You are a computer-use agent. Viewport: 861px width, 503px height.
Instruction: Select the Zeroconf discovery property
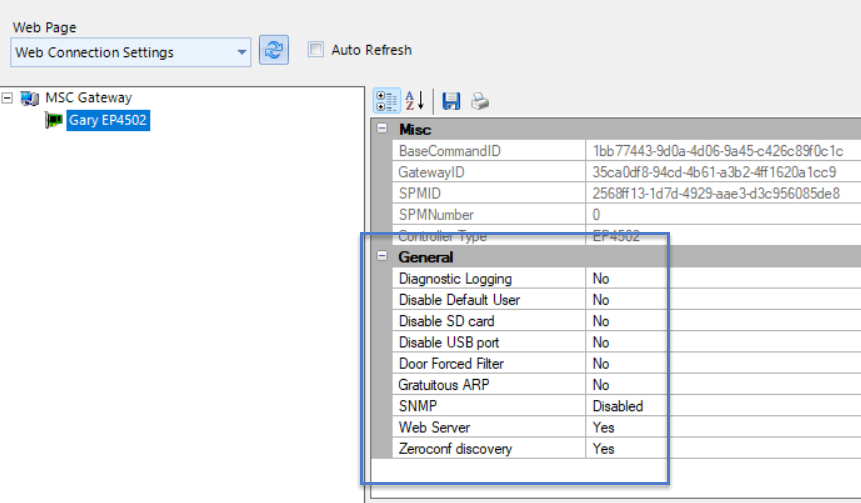tap(455, 449)
